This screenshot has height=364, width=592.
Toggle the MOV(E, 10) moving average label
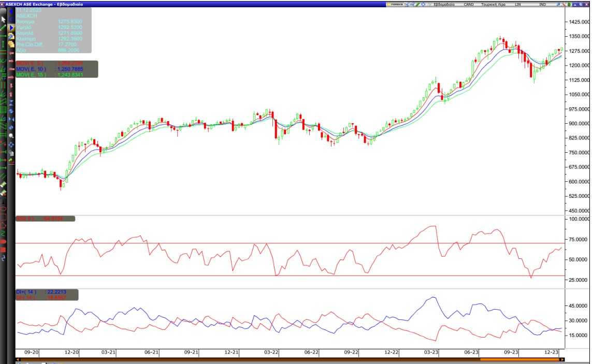(x=31, y=69)
